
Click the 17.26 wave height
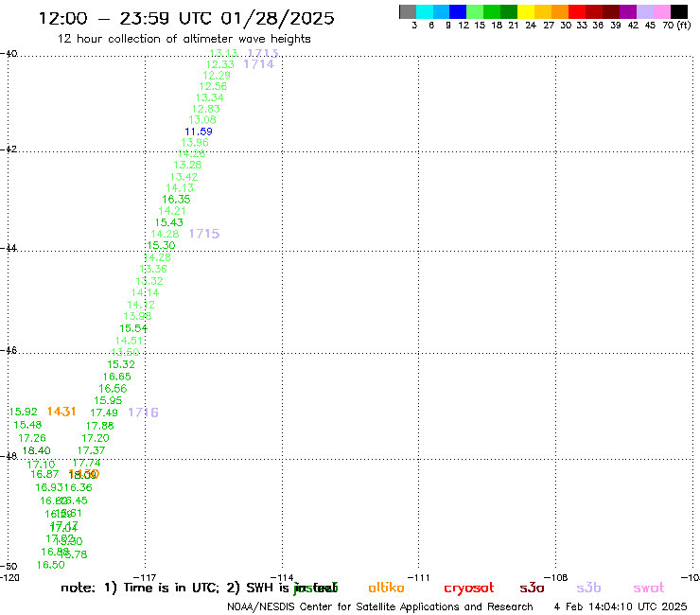tap(32, 438)
